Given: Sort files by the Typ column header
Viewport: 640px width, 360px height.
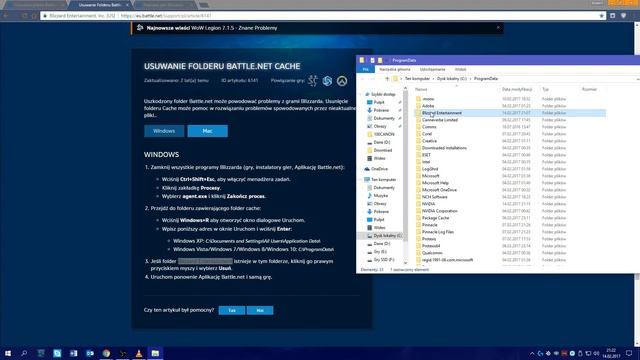Looking at the screenshot, I should coord(545,89).
